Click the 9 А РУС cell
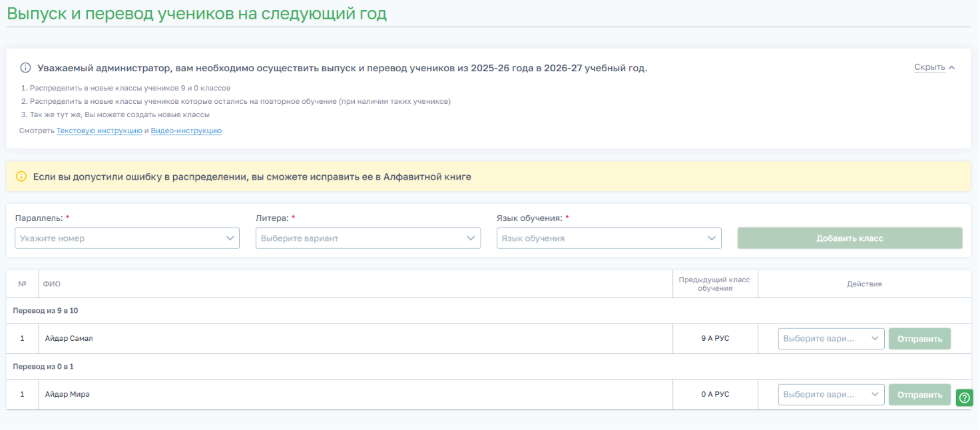 (715, 339)
